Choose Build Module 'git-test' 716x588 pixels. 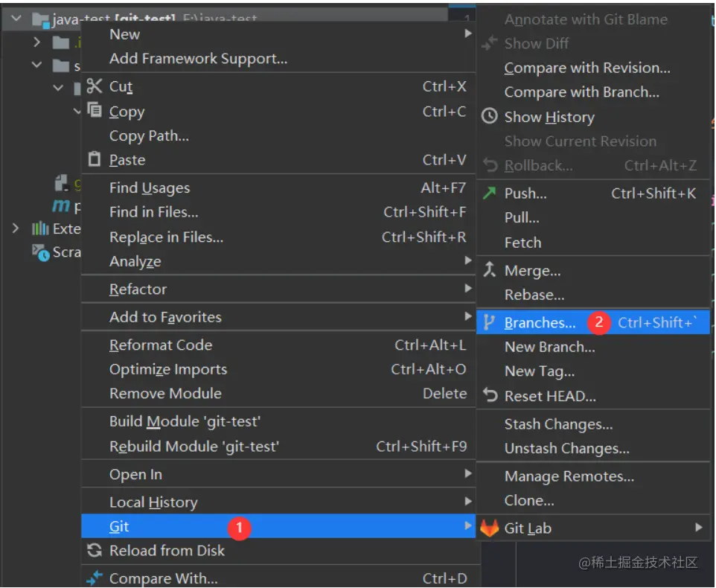pyautogui.click(x=278, y=421)
